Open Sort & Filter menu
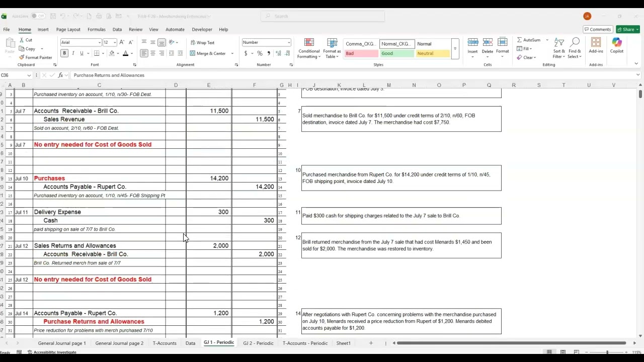Screen dimensions: 644x362 [559, 48]
